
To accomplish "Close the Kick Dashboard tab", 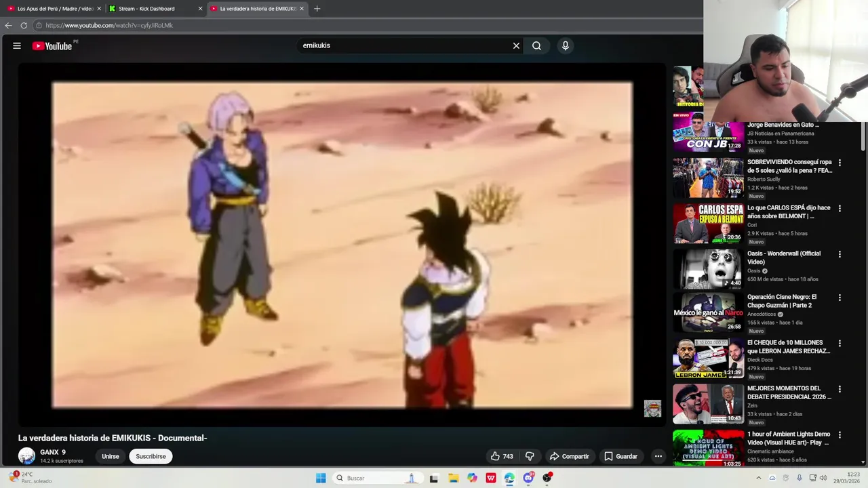I will pos(200,9).
